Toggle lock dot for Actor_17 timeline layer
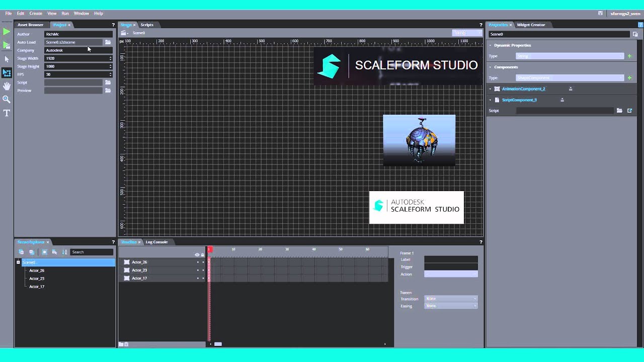644x362 pixels. pyautogui.click(x=203, y=279)
